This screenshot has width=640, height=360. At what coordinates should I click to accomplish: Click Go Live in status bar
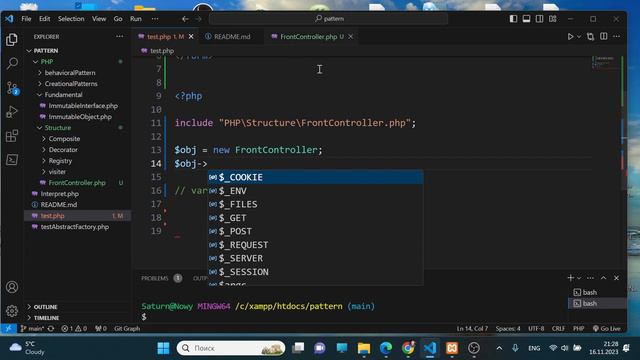pos(607,329)
